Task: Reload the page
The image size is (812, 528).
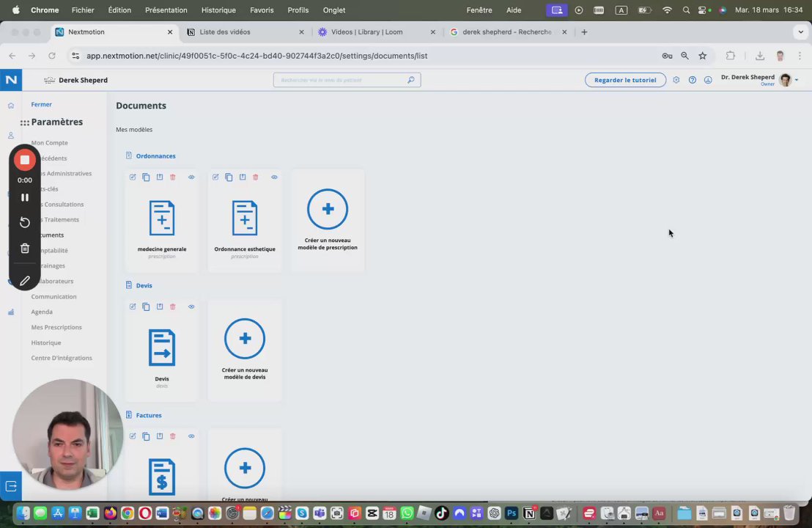Action: tap(52, 56)
